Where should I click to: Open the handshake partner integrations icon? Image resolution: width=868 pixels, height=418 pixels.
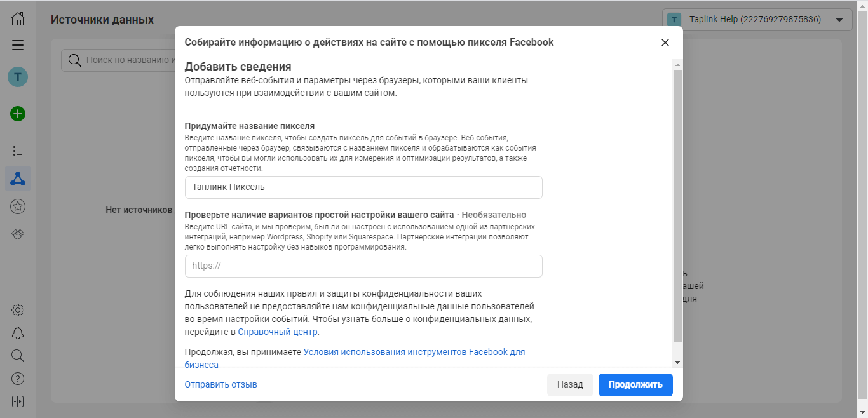click(x=18, y=234)
